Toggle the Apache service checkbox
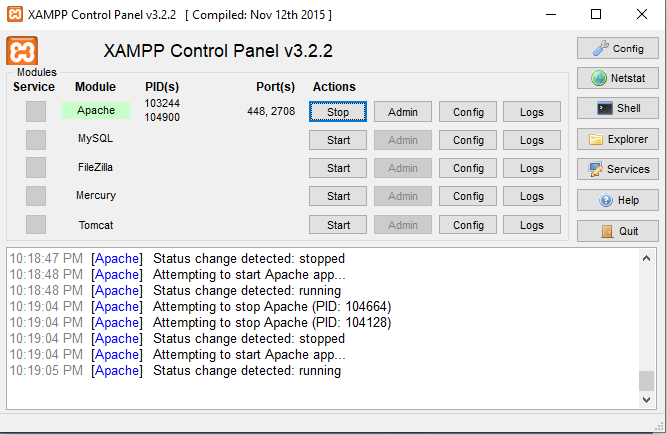The height and width of the screenshot is (435, 667). (x=36, y=111)
